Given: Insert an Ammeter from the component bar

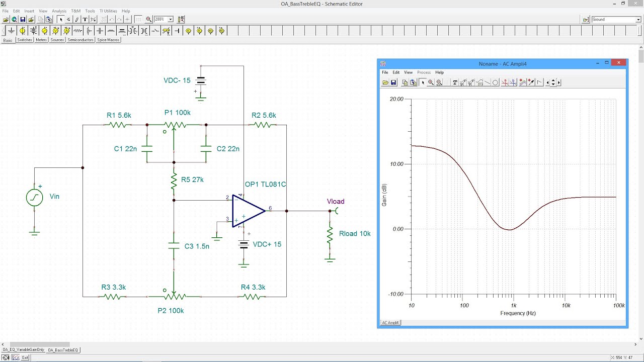Looking at the screenshot, I should tap(66, 31).
